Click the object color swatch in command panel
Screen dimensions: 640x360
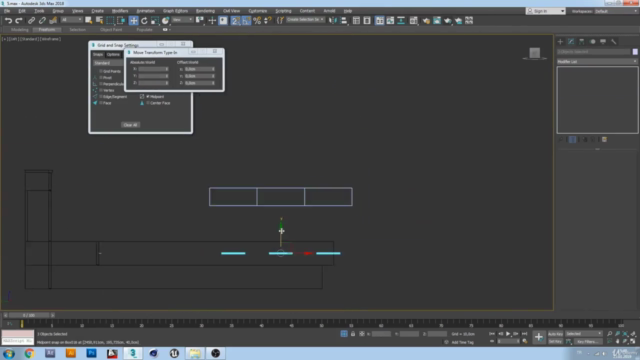point(635,52)
